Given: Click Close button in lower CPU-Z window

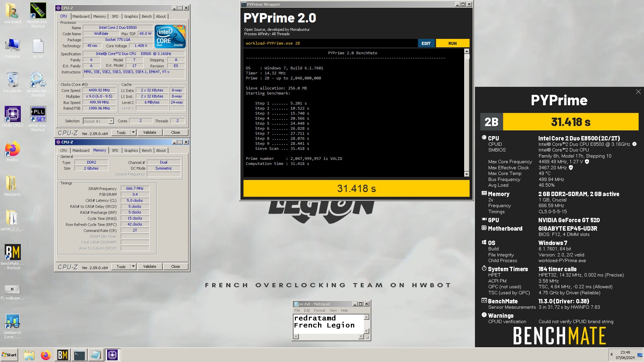Looking at the screenshot, I should (175, 266).
